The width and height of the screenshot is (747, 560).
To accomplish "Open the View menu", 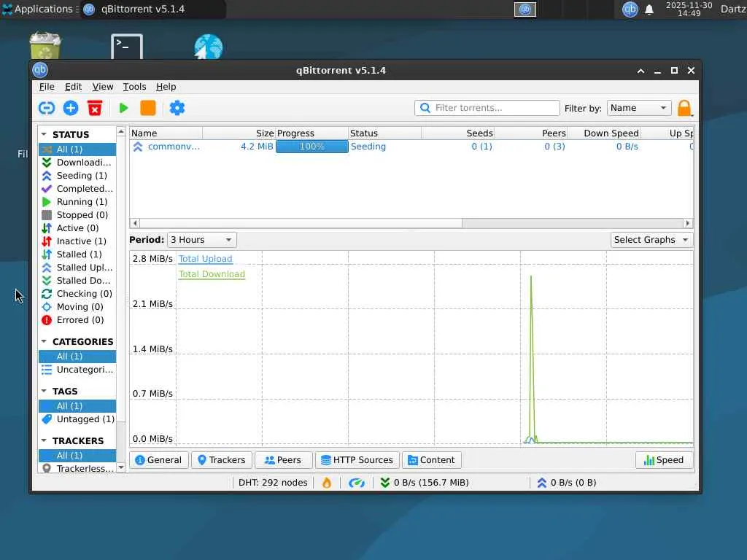I will 103,87.
